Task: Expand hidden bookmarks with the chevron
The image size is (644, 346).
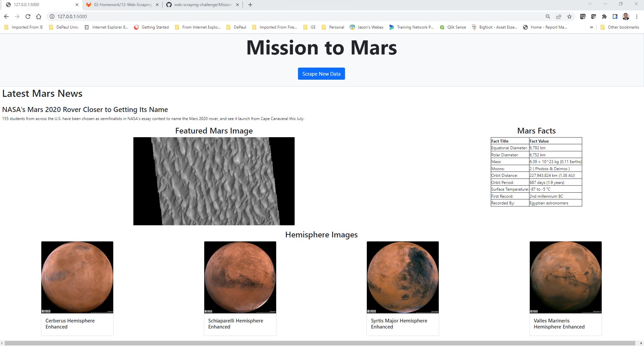Action: coord(592,27)
